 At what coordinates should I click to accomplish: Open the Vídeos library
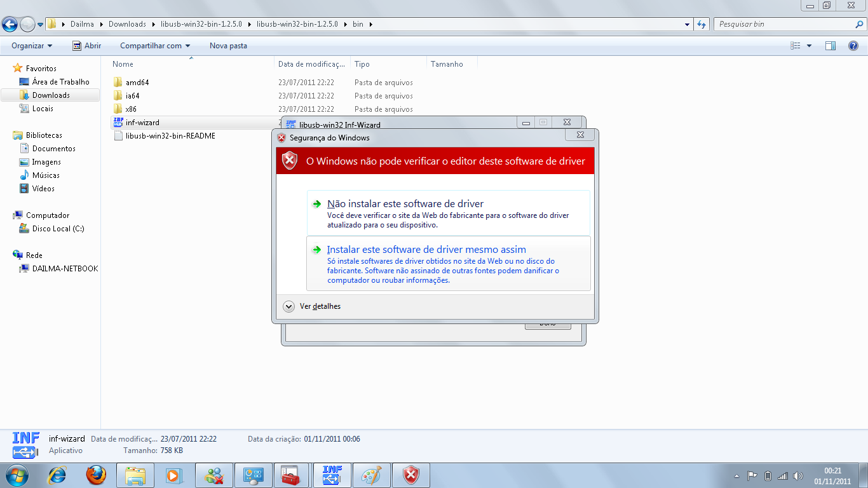43,189
